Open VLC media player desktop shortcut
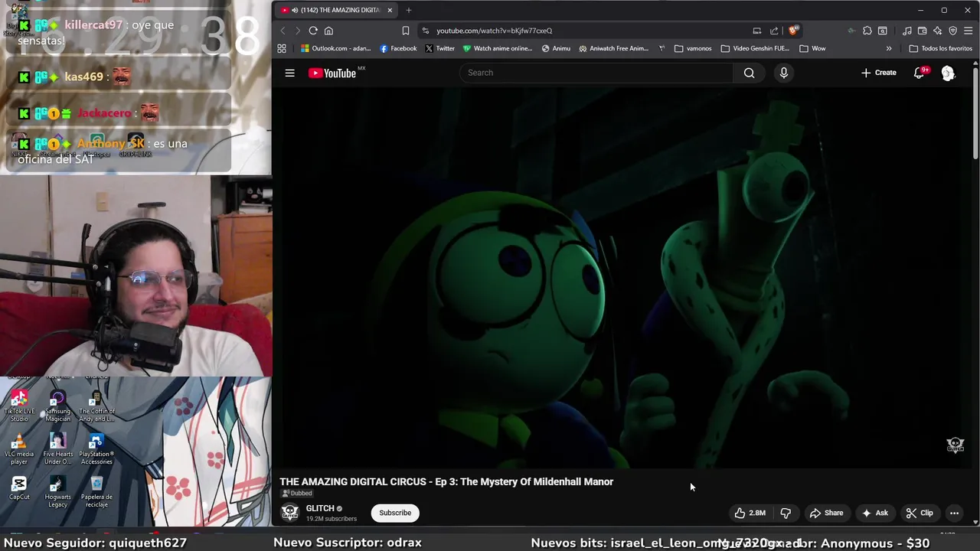This screenshot has width=980, height=551. (x=19, y=449)
